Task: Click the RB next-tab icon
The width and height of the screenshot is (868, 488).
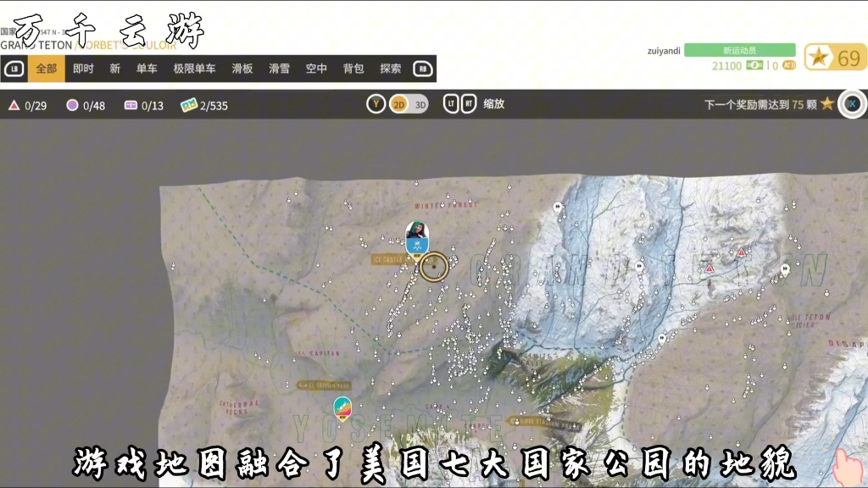Action: coord(423,69)
